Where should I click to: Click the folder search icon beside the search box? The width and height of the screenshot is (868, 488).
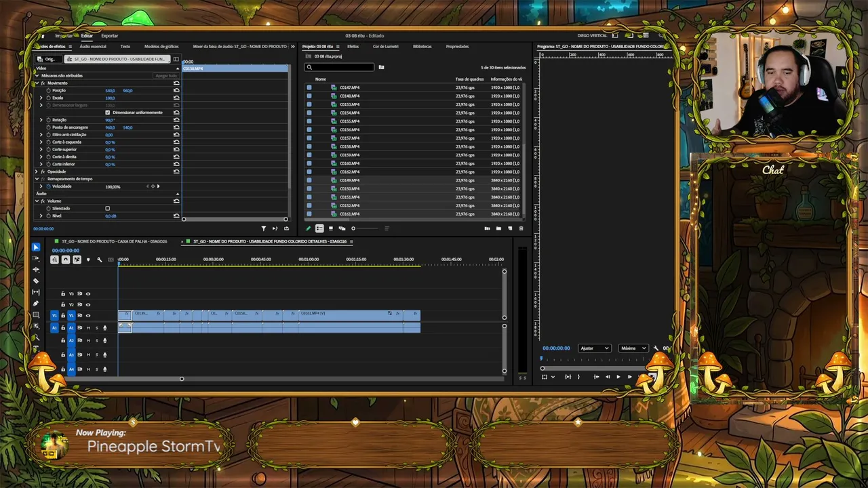click(381, 67)
